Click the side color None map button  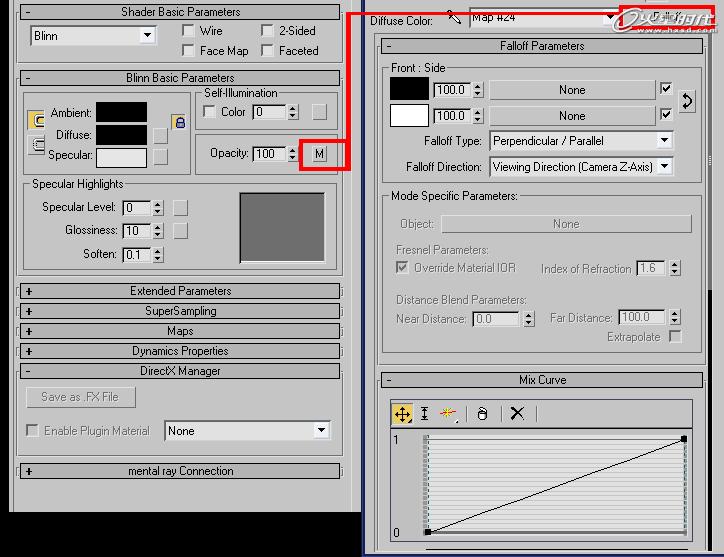coord(572,115)
